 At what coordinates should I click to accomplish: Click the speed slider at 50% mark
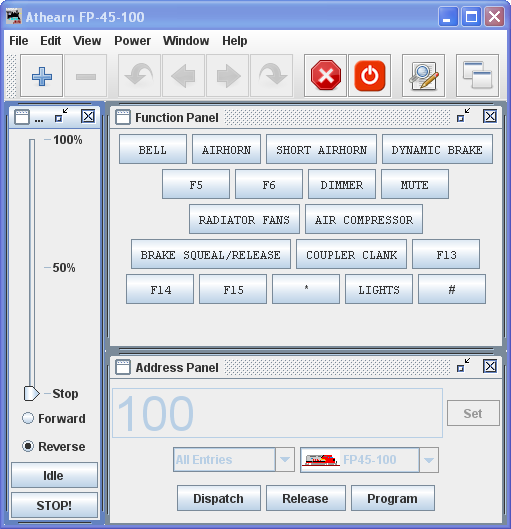[x=32, y=268]
